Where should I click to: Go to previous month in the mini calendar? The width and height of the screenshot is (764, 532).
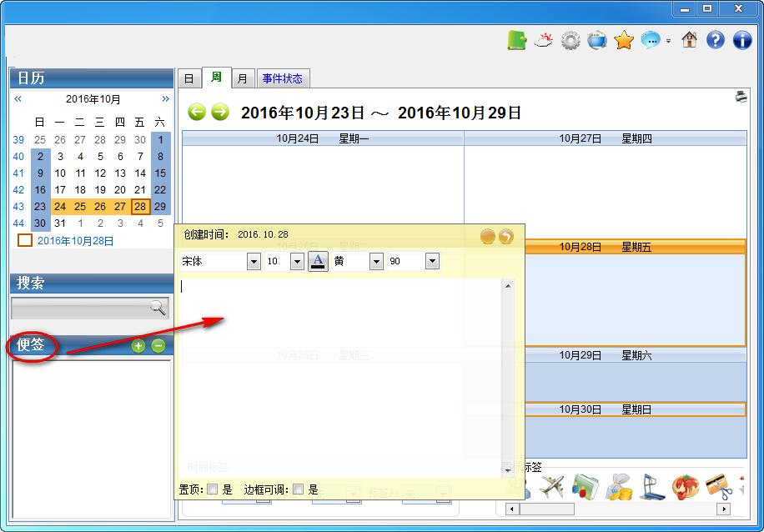[18, 99]
